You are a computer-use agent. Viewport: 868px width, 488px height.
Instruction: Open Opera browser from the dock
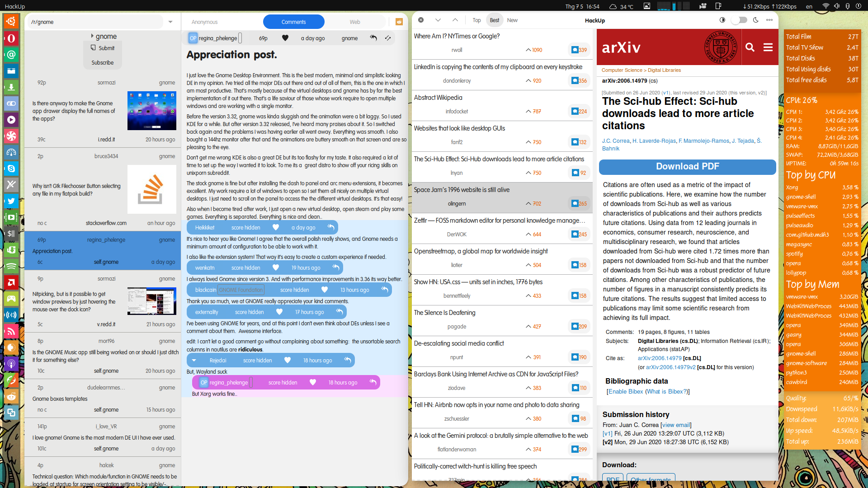(11, 38)
